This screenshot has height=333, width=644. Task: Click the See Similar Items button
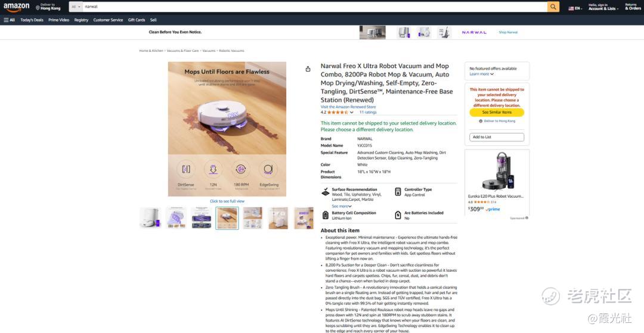pyautogui.click(x=497, y=113)
